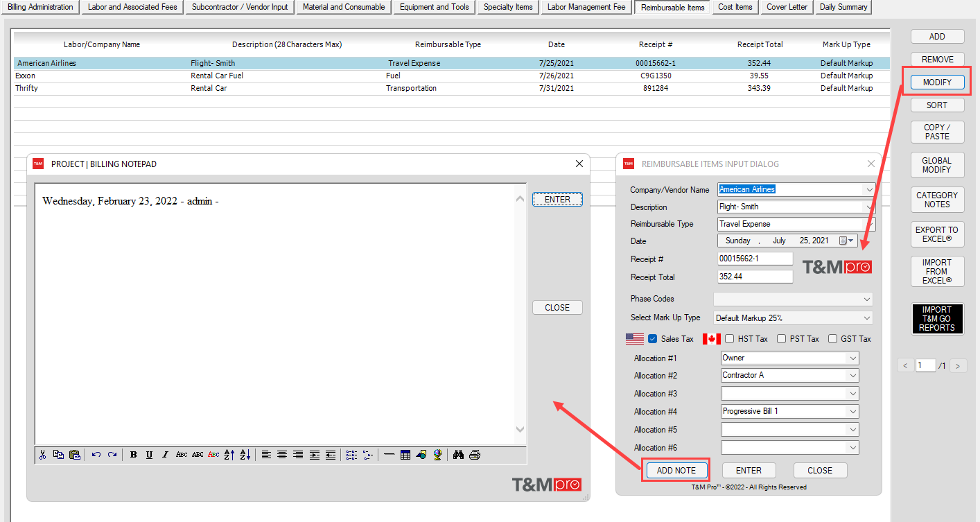Open the Cover Letter tab

[787, 7]
